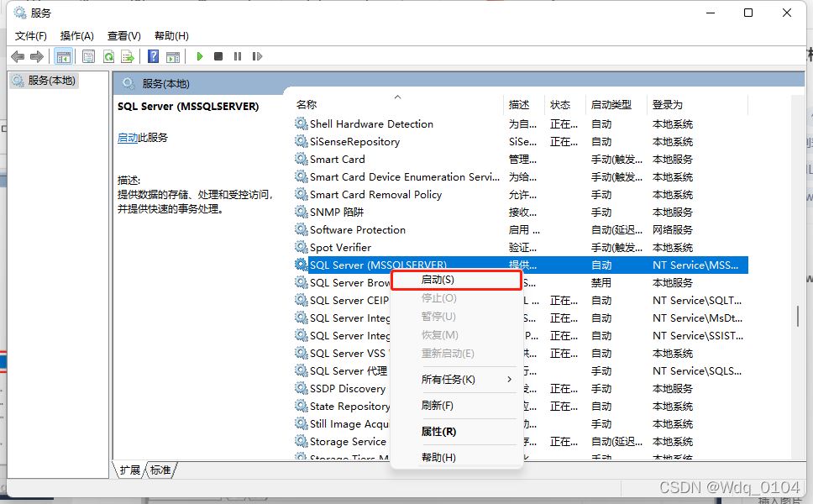Click the green Start Service toolbar icon

click(x=199, y=56)
